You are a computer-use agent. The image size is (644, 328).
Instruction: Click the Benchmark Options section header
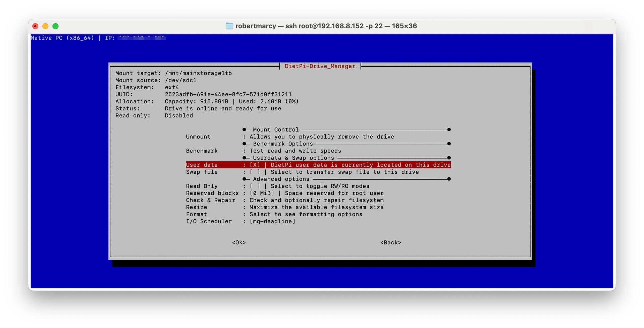(283, 144)
